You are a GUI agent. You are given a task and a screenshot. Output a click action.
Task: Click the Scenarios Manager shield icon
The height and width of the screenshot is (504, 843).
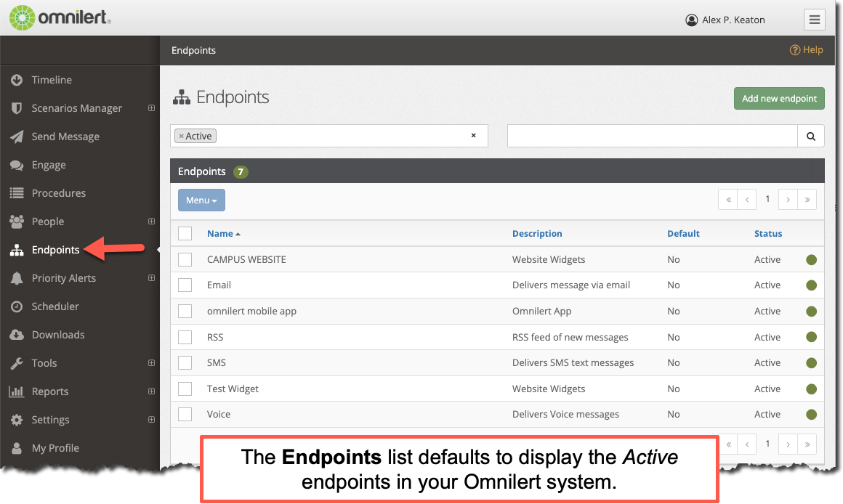point(17,108)
